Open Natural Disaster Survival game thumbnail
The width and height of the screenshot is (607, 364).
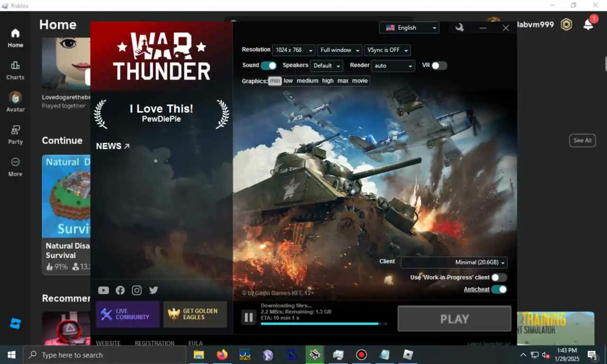pos(66,196)
